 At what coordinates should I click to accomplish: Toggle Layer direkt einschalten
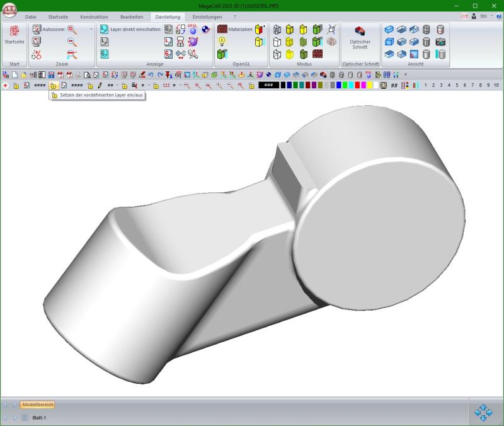coord(130,29)
